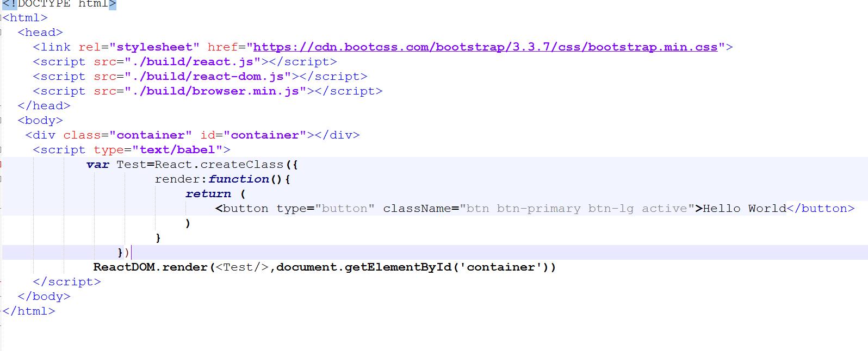Click the closing </button> tag
The height and width of the screenshot is (351, 868).
click(821, 209)
